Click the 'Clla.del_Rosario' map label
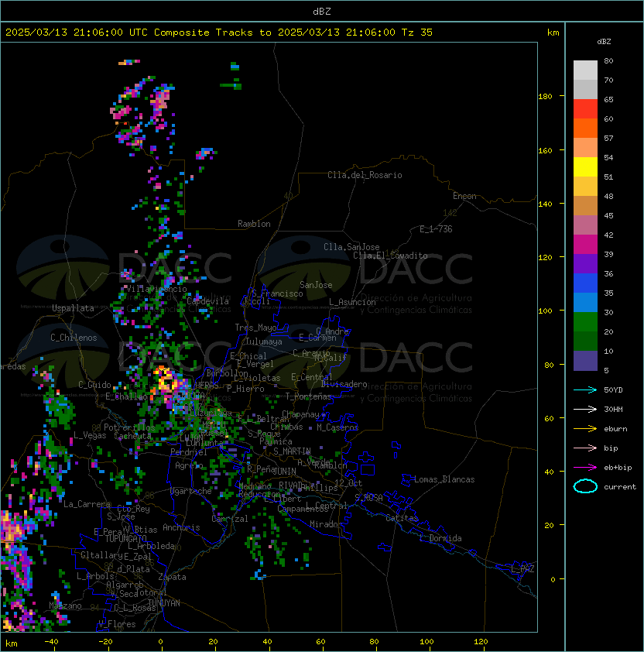Screen dimensions: 644x652 tap(365, 175)
